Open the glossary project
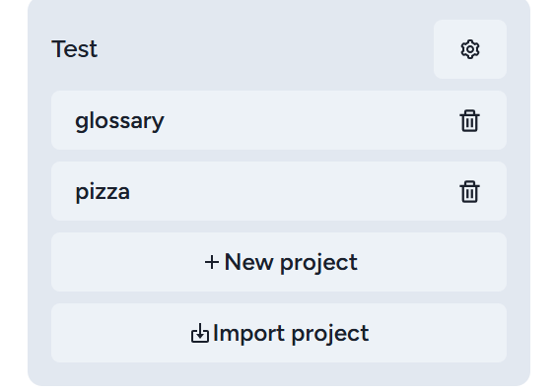 point(279,120)
